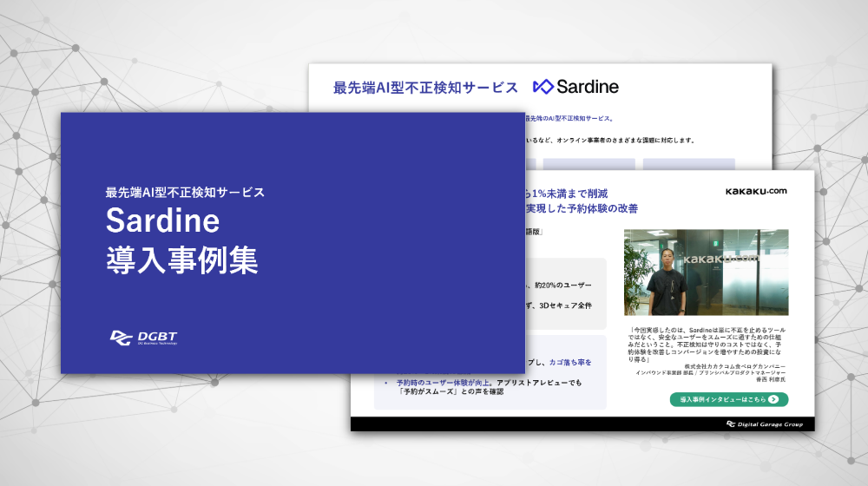Click the 導入事例インタビューはこちら green button
The image size is (868, 486).
click(x=728, y=399)
